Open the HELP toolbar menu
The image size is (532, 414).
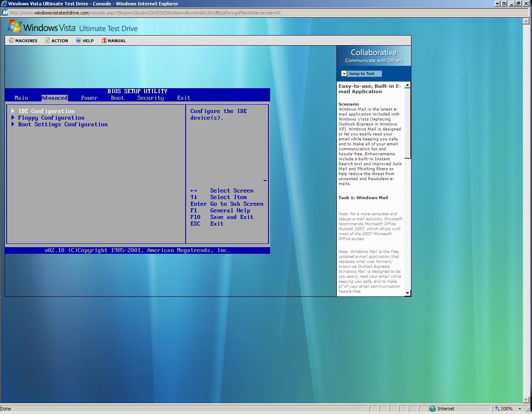pyautogui.click(x=85, y=41)
